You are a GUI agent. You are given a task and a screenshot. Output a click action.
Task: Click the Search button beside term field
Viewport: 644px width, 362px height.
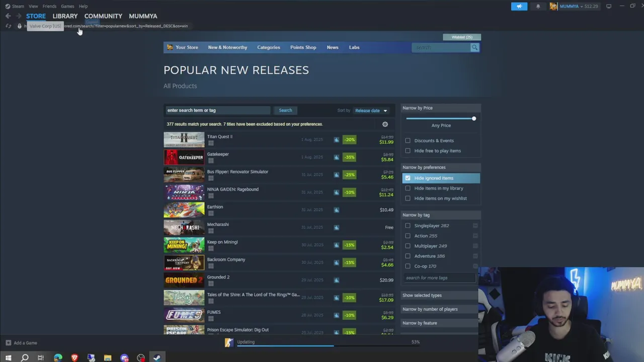click(285, 111)
